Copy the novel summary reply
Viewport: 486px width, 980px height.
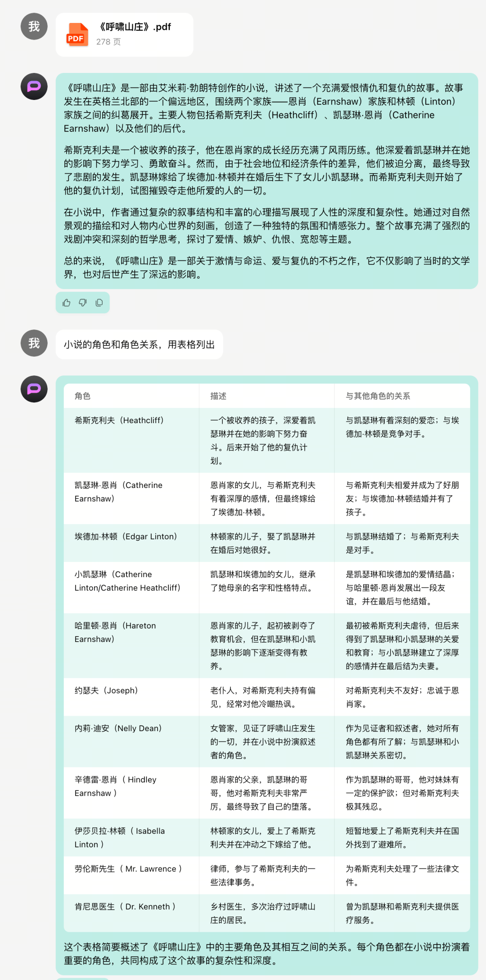point(99,303)
